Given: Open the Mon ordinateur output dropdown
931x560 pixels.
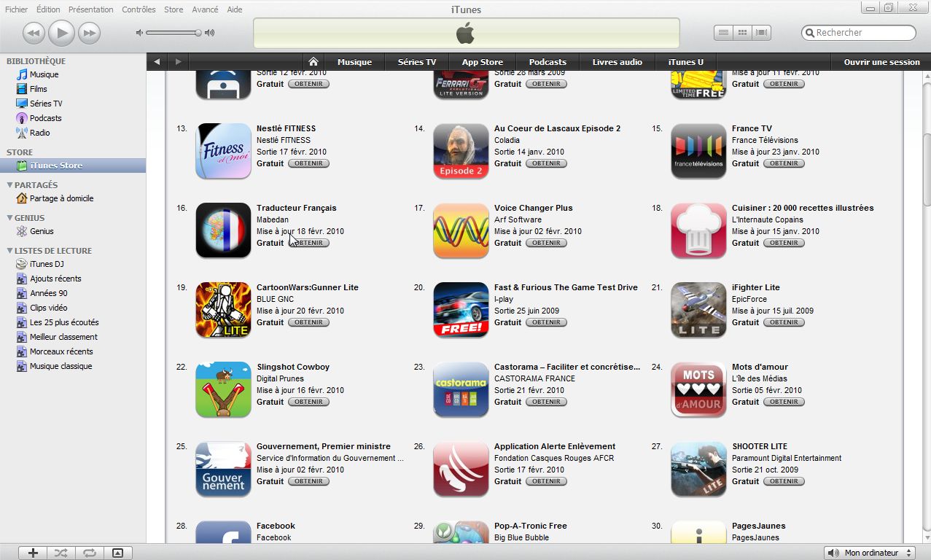Looking at the screenshot, I should pos(870,553).
